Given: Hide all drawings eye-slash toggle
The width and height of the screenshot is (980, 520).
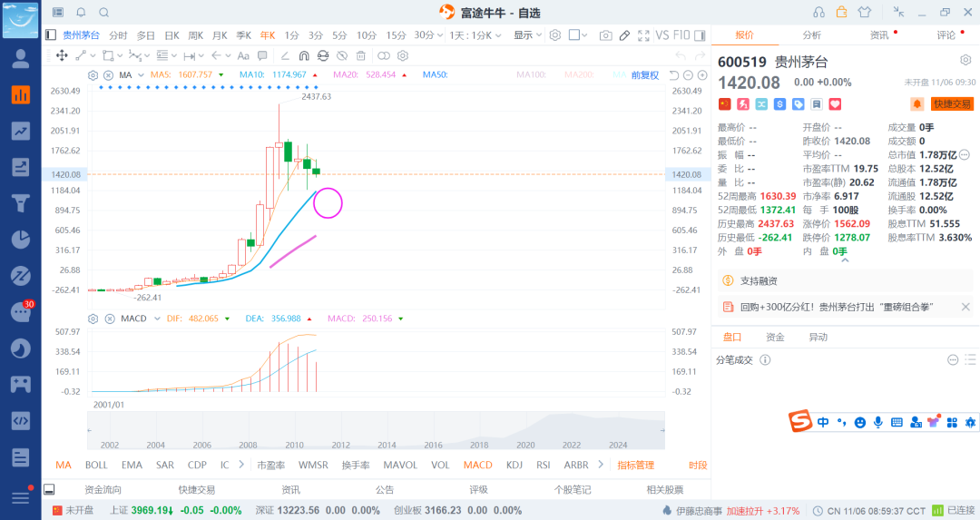Looking at the screenshot, I should [342, 55].
